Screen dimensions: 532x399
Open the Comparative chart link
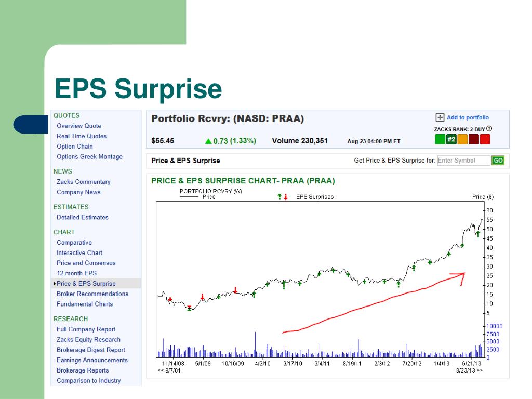pyautogui.click(x=74, y=243)
